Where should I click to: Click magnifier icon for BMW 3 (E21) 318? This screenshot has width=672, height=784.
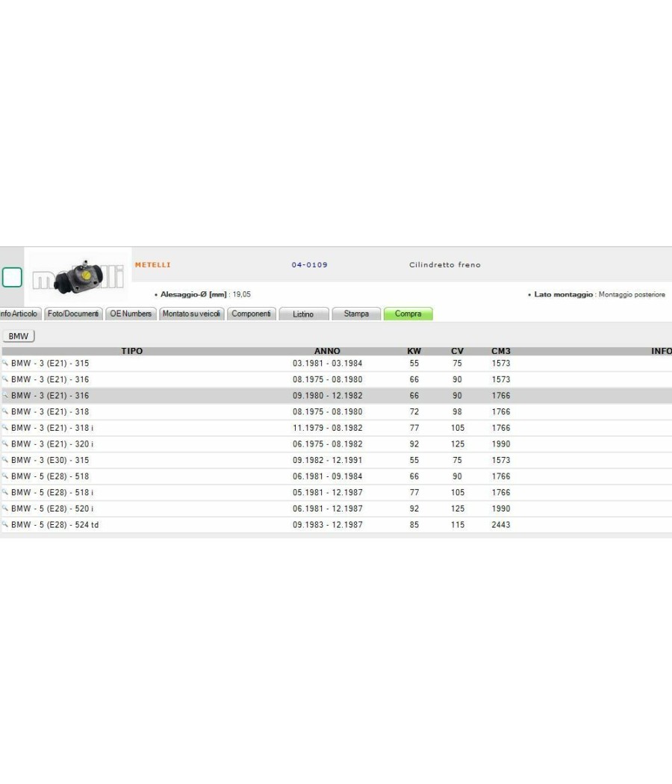(x=5, y=411)
